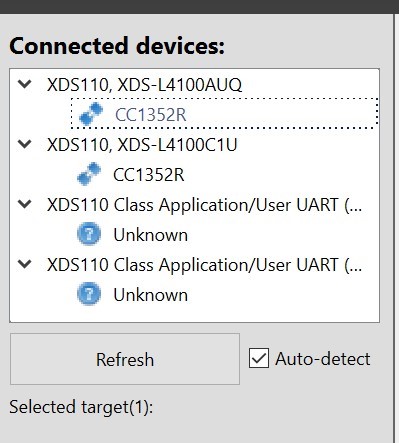This screenshot has width=399, height=443.
Task: Uncheck the Auto-detect checkbox
Action: pos(259,358)
